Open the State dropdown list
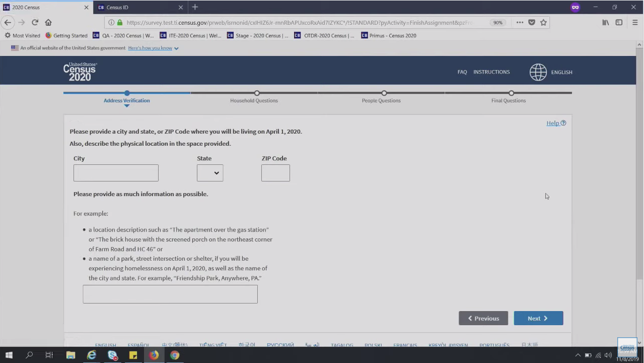This screenshot has width=644, height=363. click(210, 173)
